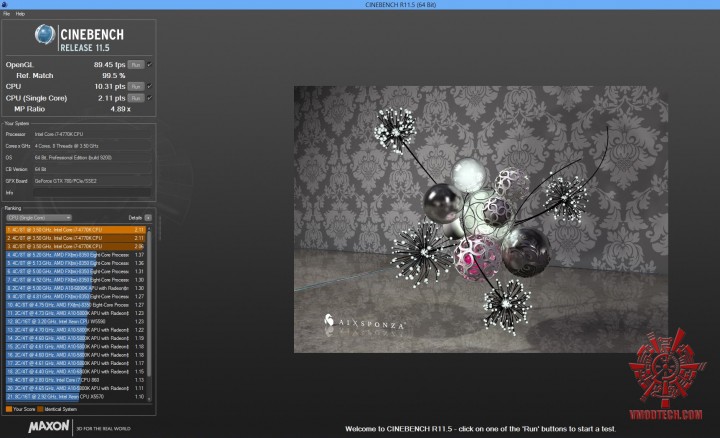Click the Cinebench app icon in title bar
Screen dimensions: 720x438
click(x=4, y=4)
